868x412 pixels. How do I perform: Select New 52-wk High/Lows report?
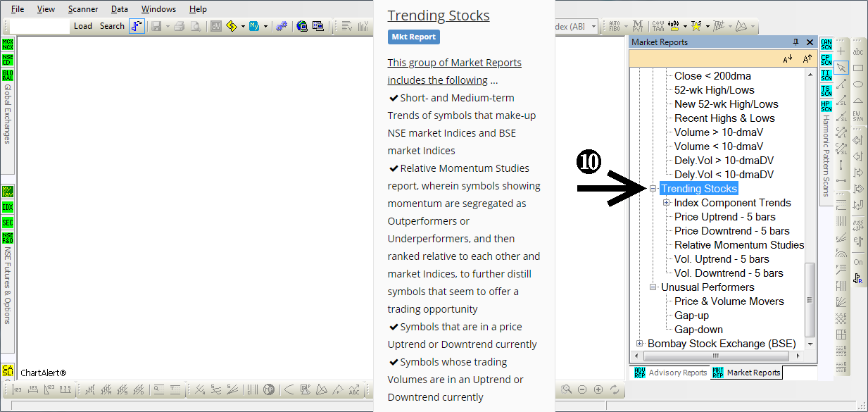click(727, 104)
